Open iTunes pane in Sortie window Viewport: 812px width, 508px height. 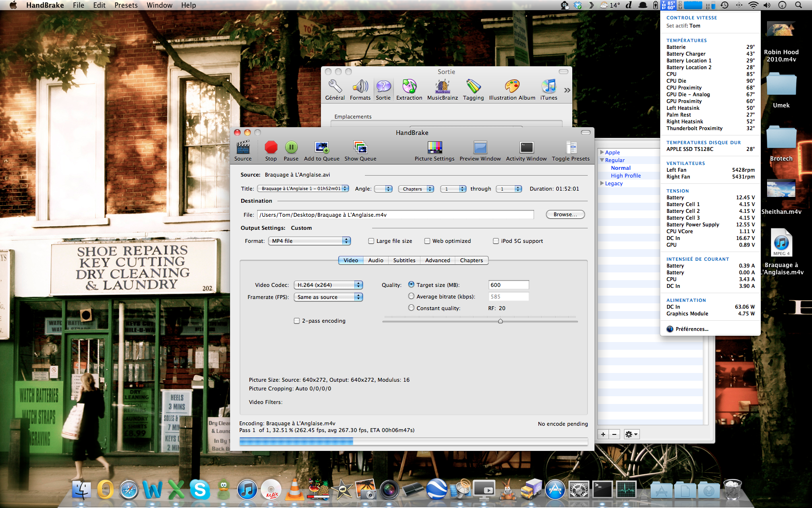(549, 90)
